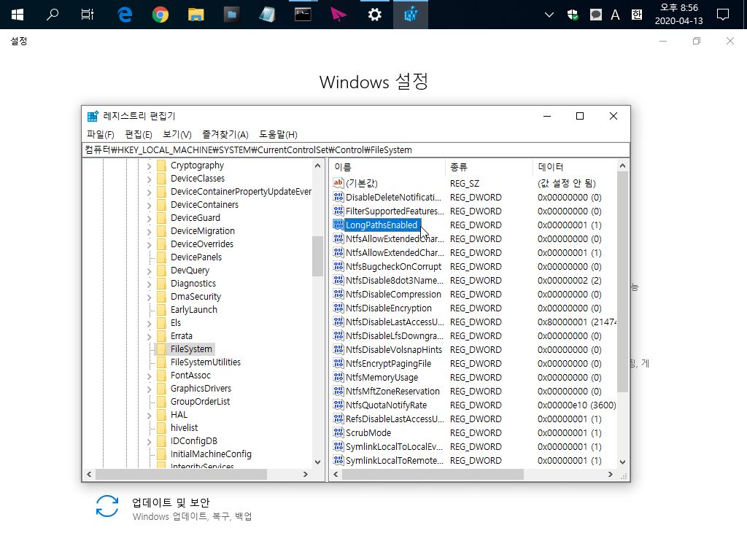Screen dimensions: 747x560
Task: Launch Google Chrome from taskbar
Action: tap(160, 15)
